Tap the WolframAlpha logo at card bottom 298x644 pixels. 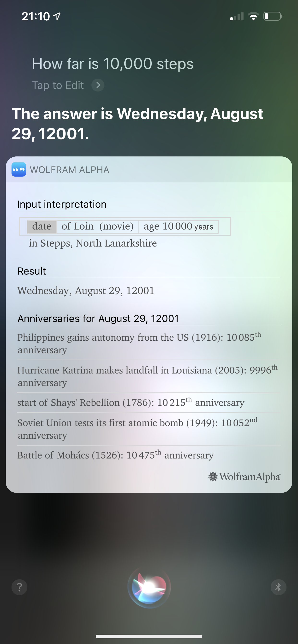244,477
